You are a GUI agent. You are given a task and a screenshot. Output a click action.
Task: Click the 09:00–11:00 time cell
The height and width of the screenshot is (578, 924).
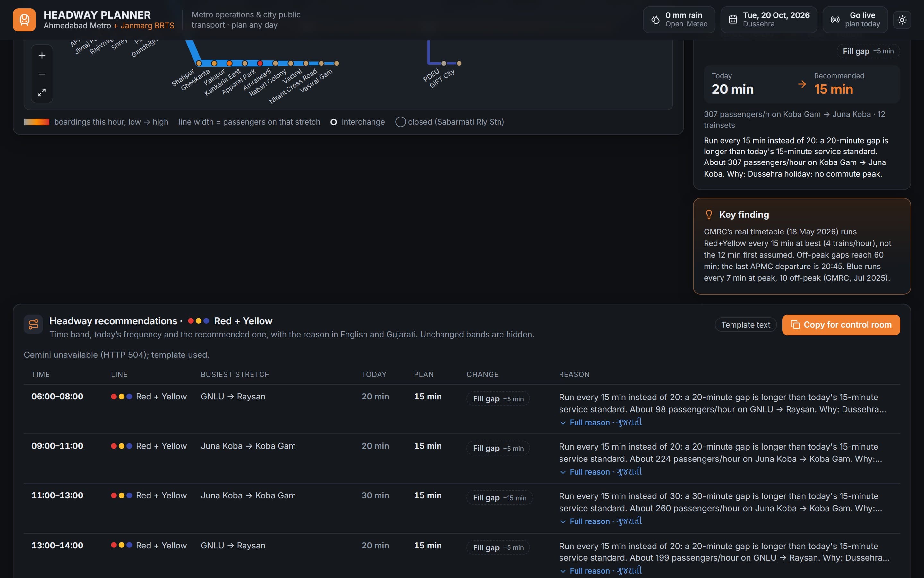[57, 446]
